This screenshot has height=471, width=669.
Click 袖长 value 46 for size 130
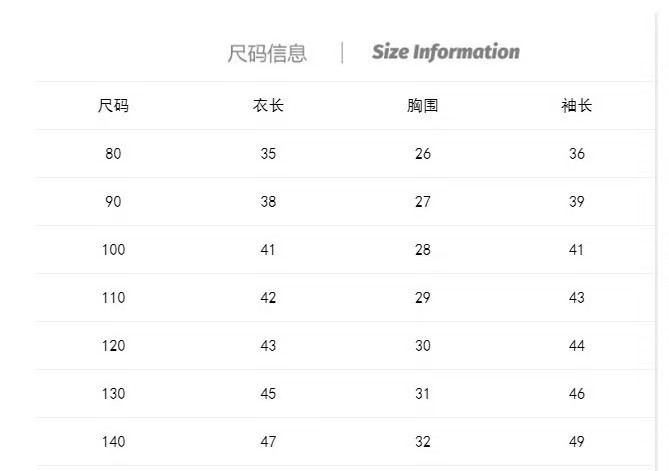577,394
